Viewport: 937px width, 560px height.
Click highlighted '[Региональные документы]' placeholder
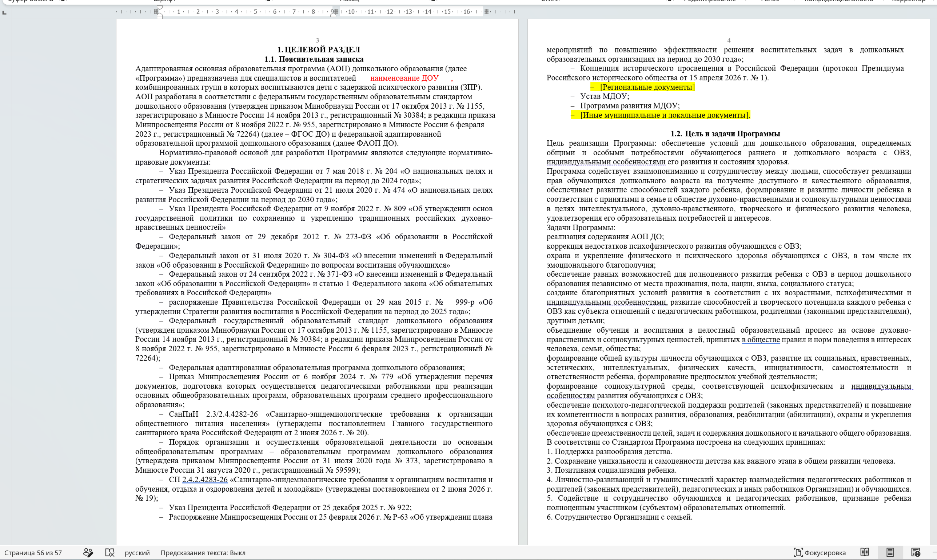(647, 87)
